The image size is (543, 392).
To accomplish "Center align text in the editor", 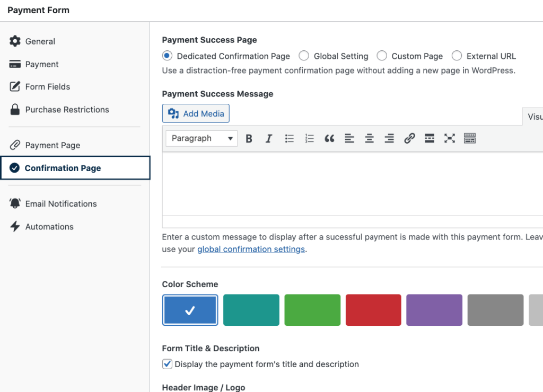I will coord(369,139).
